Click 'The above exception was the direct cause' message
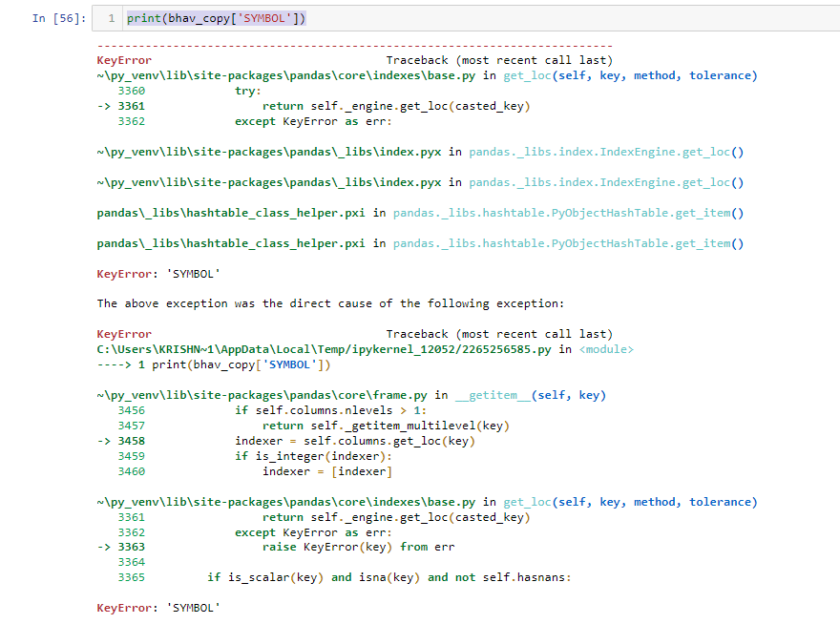This screenshot has width=840, height=624. coord(330,303)
